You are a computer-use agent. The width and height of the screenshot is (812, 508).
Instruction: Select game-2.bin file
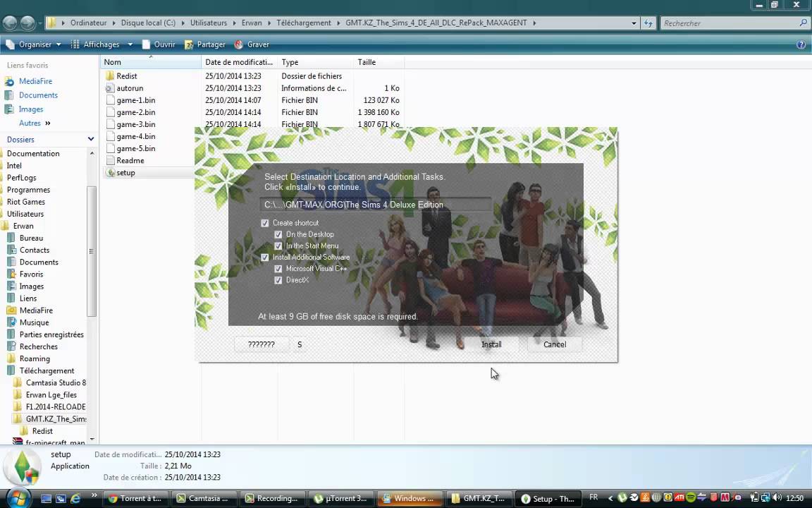click(135, 112)
